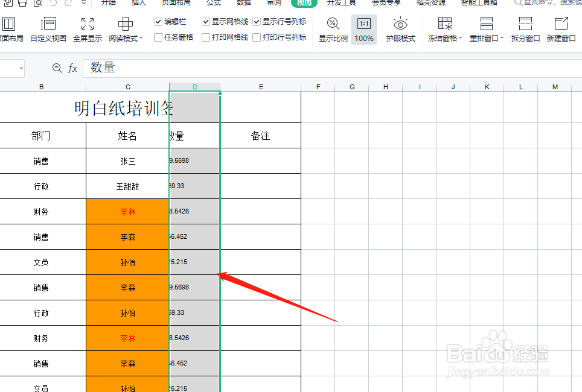Image resolution: width=582 pixels, height=392 pixels.
Task: Select column E header
Action: click(261, 87)
